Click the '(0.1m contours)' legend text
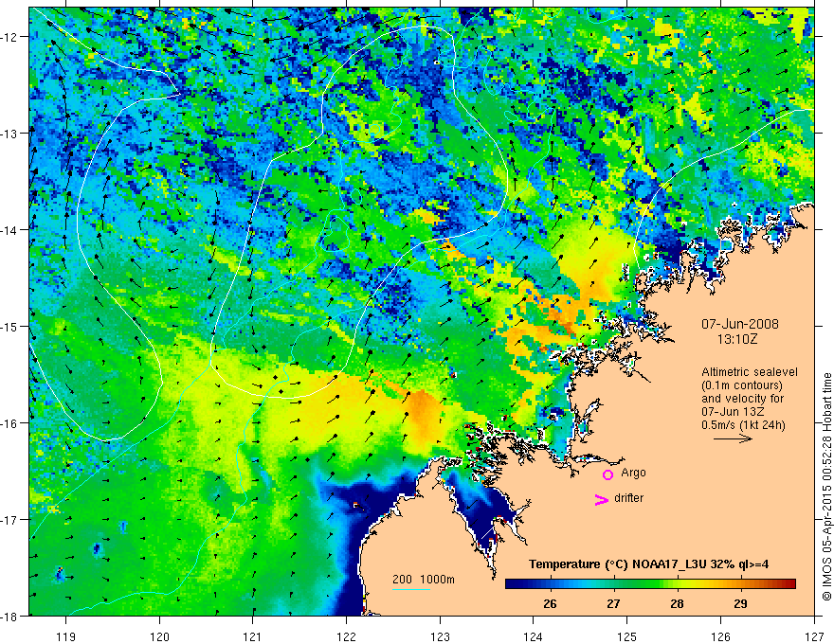834x644 pixels. coord(742,385)
